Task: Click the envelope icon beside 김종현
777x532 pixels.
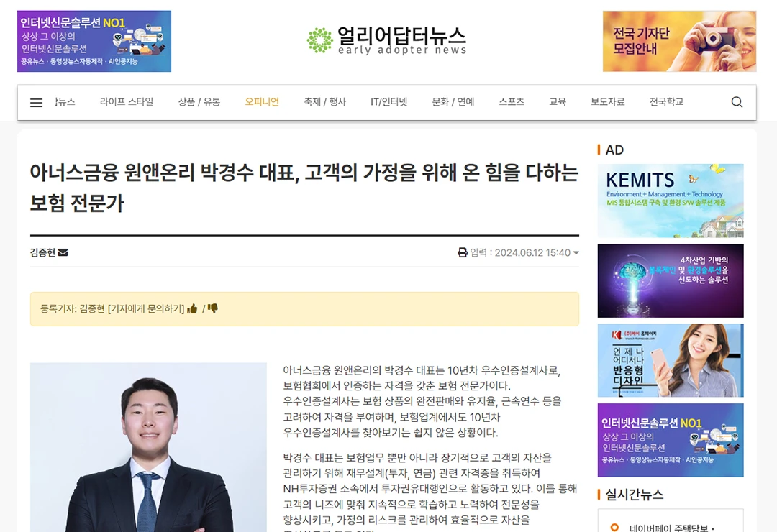Action: pyautogui.click(x=63, y=252)
